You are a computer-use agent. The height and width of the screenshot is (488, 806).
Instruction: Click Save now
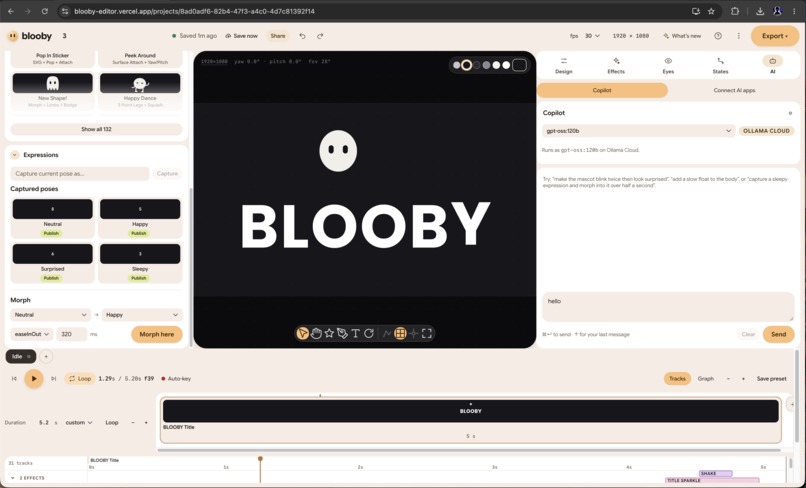(242, 36)
